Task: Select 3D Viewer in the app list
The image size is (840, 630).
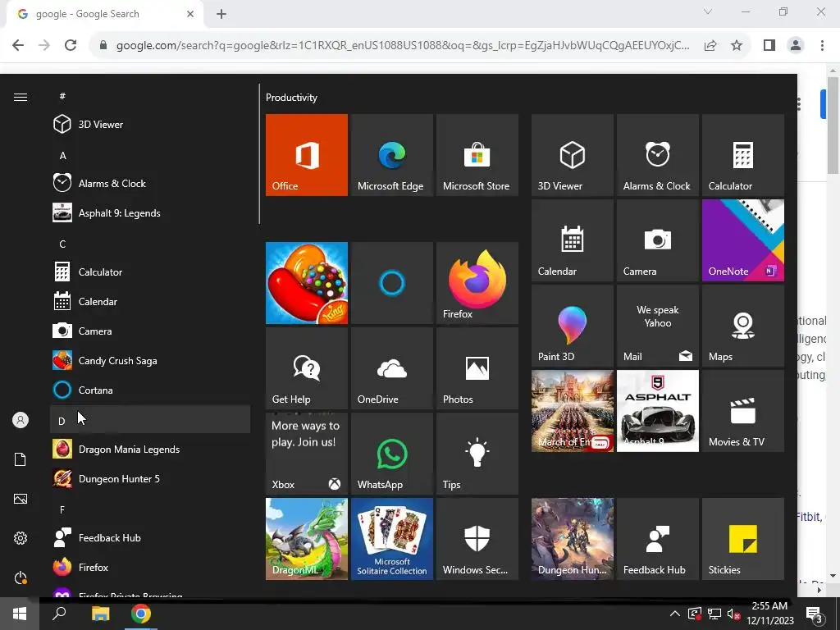Action: click(x=150, y=125)
